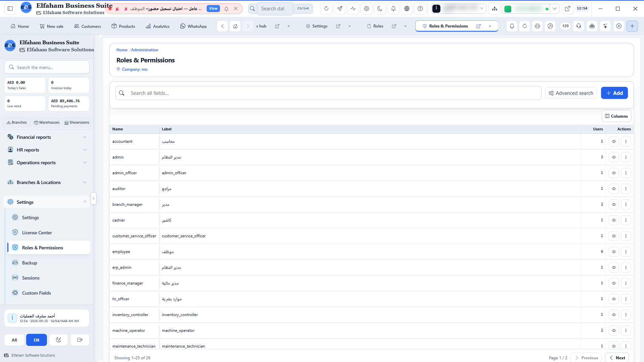Open License Center in sidebar
This screenshot has height=362, width=644.
pyautogui.click(x=49, y=233)
